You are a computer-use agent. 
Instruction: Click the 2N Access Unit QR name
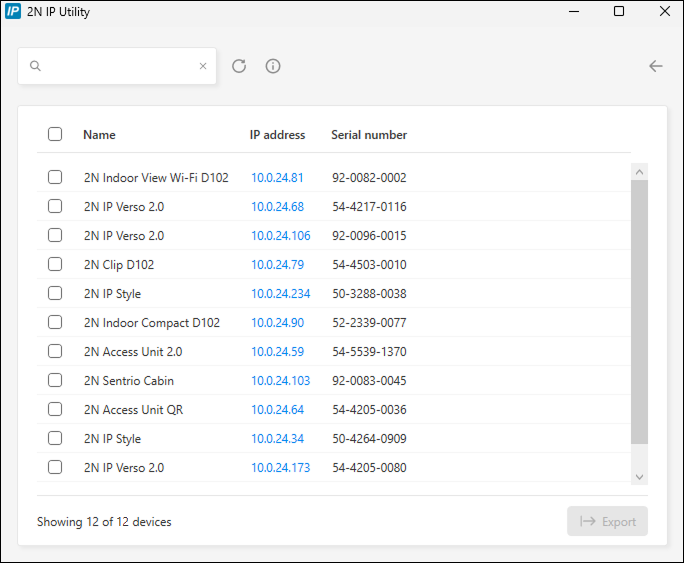[133, 409]
